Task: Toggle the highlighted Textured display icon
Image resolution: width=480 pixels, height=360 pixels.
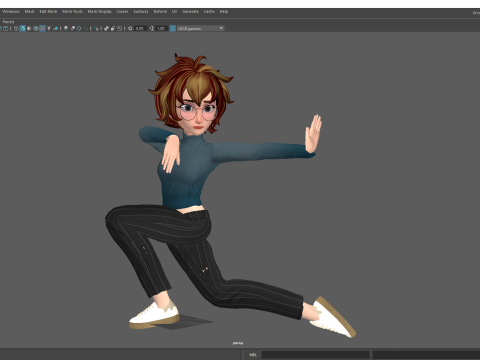Action: 42,28
